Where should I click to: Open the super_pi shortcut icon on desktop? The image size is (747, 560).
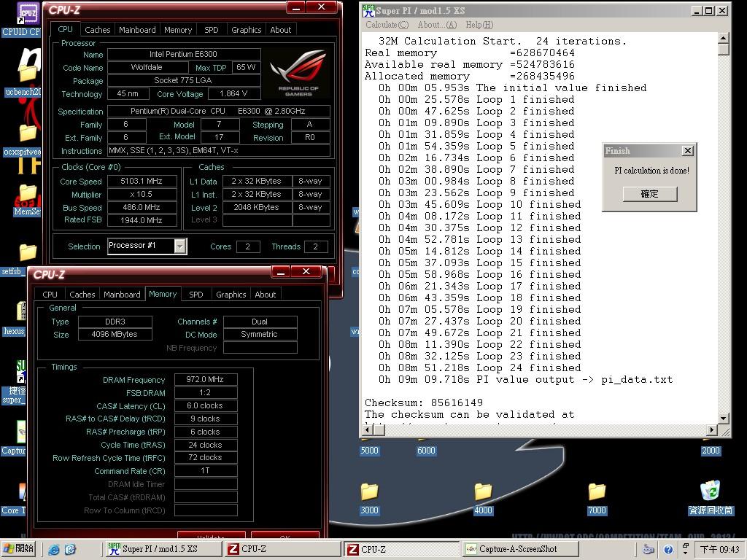pos(21,372)
